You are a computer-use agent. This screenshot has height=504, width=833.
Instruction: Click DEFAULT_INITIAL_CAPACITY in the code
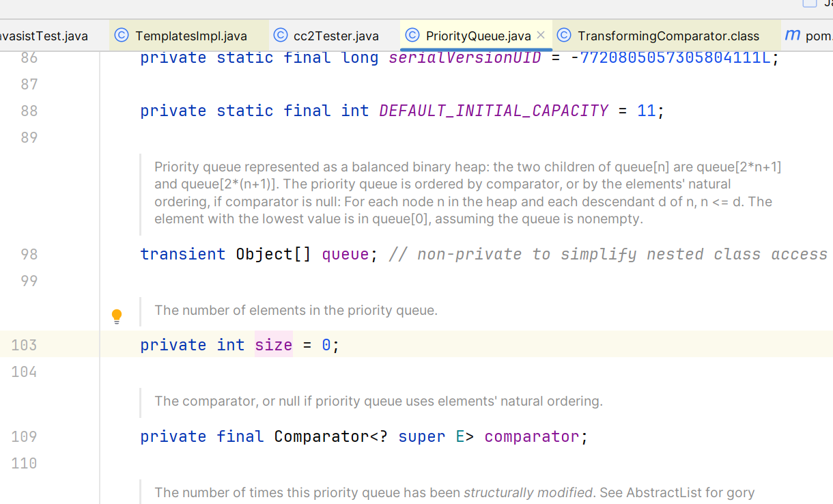[493, 111]
